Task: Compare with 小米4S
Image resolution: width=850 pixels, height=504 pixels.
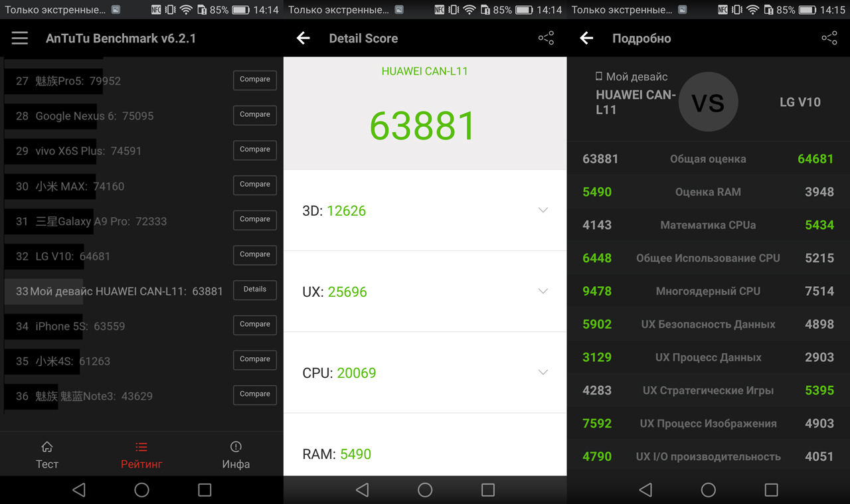Action: pyautogui.click(x=255, y=359)
